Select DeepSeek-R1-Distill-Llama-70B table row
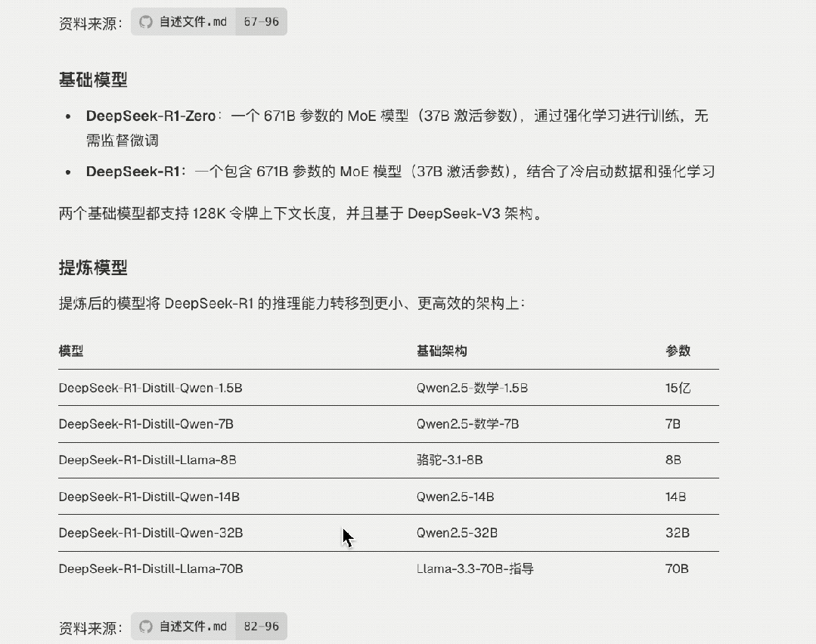This screenshot has width=816, height=644. (389, 569)
